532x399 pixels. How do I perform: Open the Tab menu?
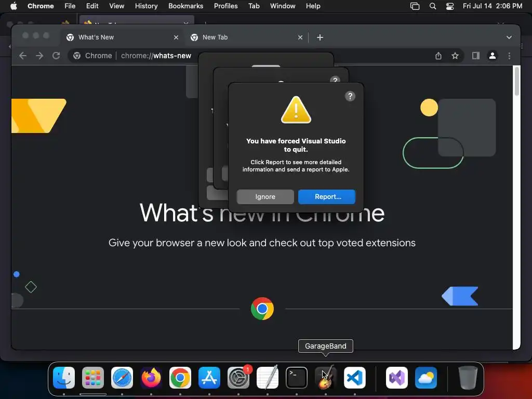(254, 6)
